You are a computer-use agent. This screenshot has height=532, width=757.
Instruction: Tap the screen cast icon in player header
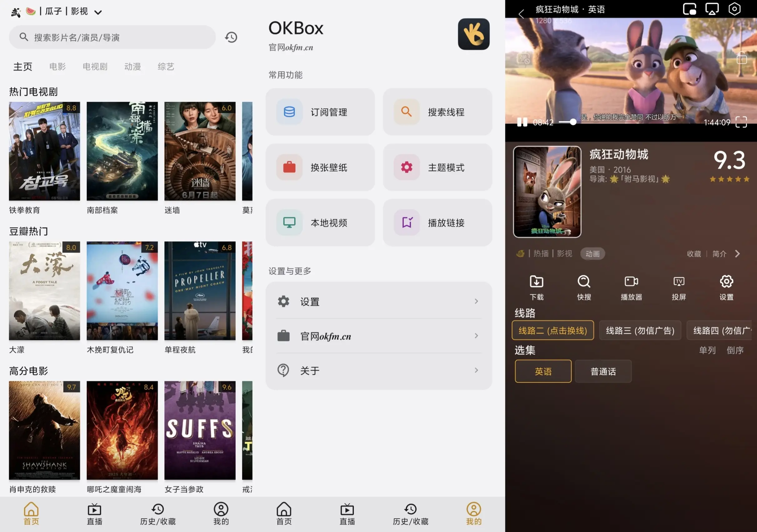tap(712, 9)
